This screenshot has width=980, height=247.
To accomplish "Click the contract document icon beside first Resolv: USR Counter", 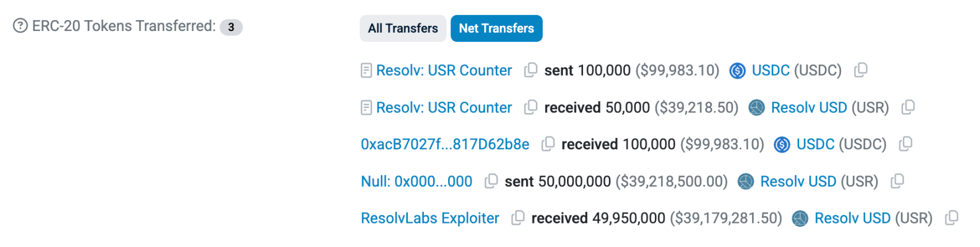I will [x=366, y=71].
